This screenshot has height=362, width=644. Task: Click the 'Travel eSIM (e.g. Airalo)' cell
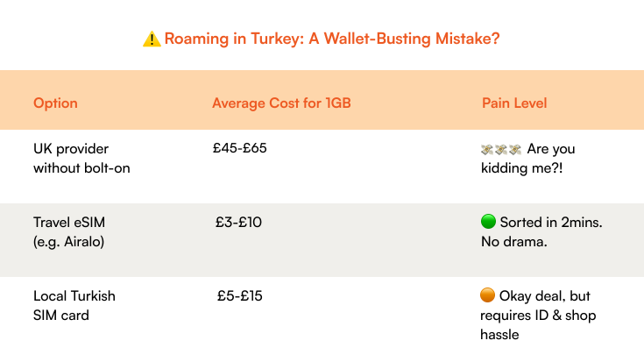pyautogui.click(x=70, y=231)
